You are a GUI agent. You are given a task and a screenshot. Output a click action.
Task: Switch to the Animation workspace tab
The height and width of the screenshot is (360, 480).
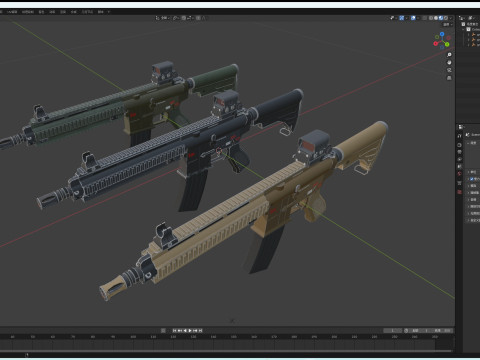tap(52, 12)
